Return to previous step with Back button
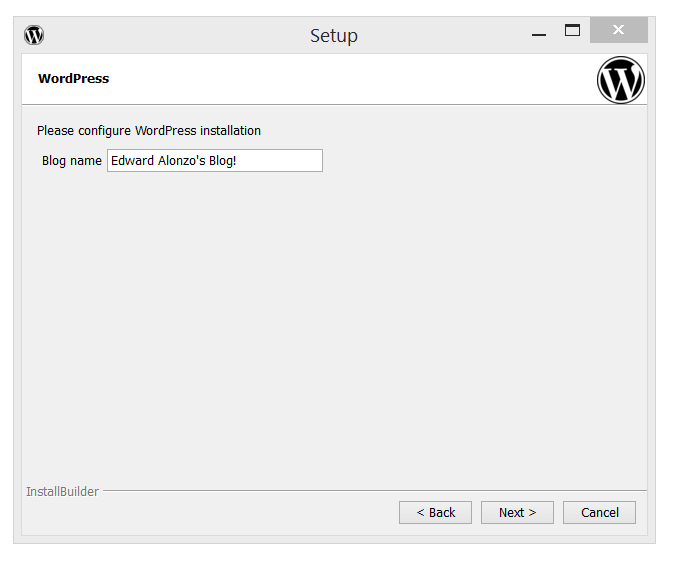Viewport: 674px width, 561px height. pyautogui.click(x=435, y=512)
